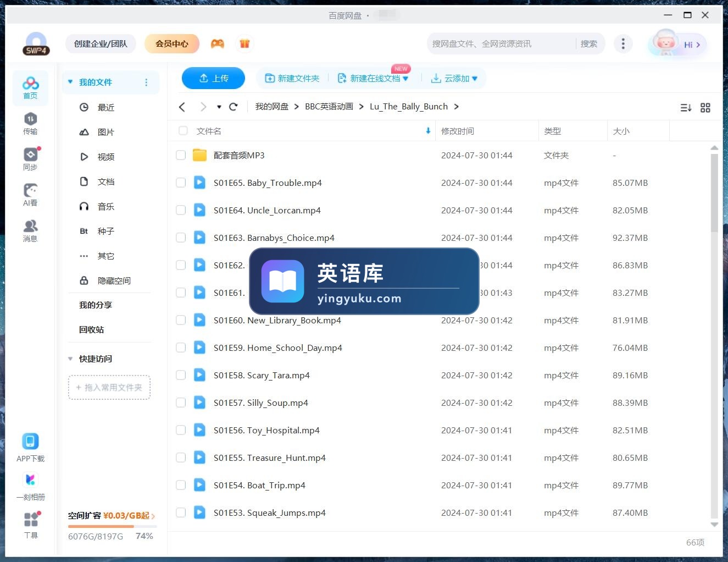Check the 配套音频MP3 folder checkbox
The image size is (728, 562).
coord(181,155)
